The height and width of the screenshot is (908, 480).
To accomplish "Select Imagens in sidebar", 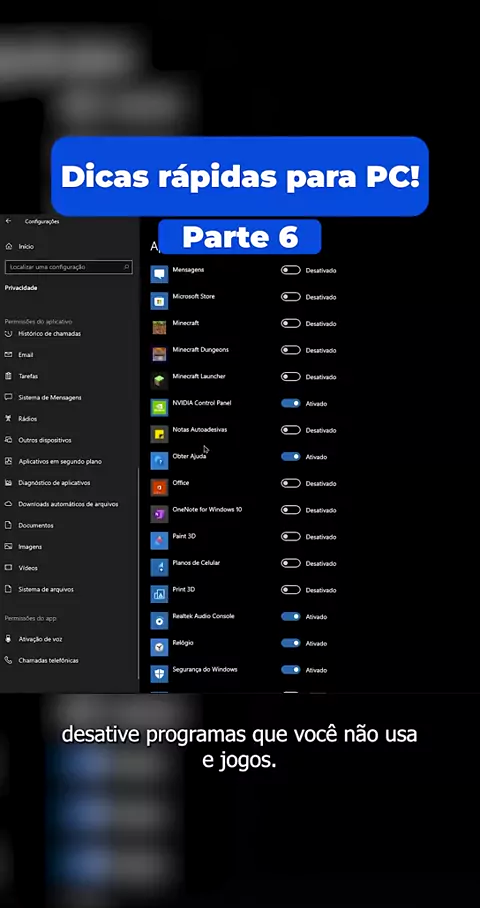I will (23, 547).
